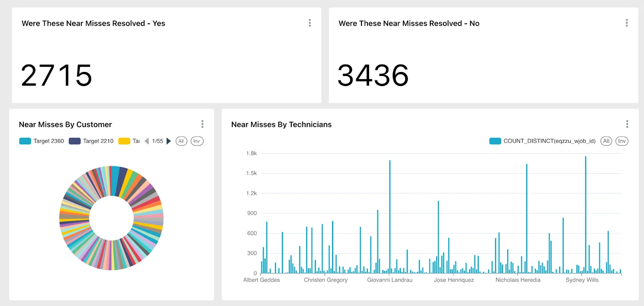Open options menu for Near Misses By Customer

tap(202, 124)
